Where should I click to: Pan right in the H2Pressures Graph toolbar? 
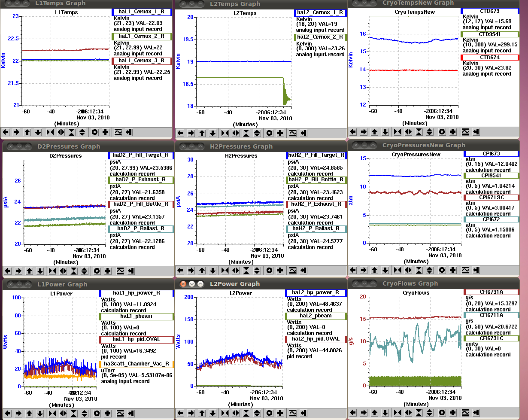191,271
